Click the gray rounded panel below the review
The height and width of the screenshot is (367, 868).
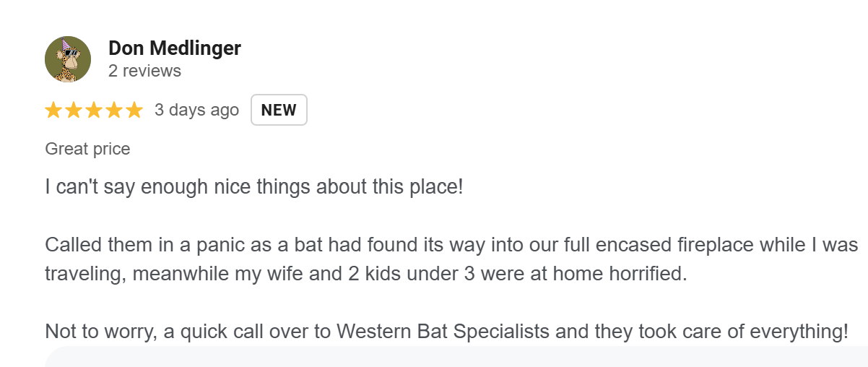point(456,357)
